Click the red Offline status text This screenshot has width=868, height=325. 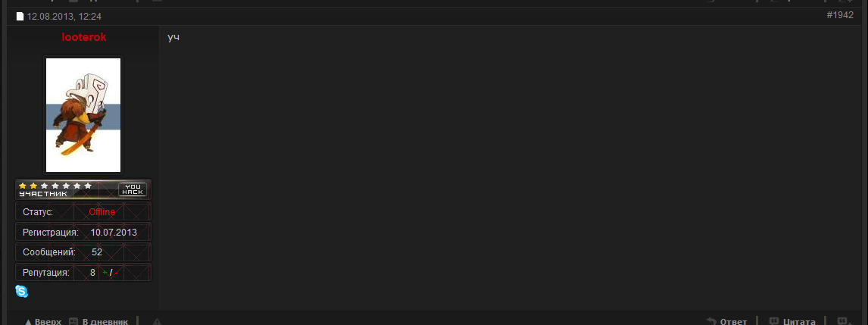tap(101, 212)
